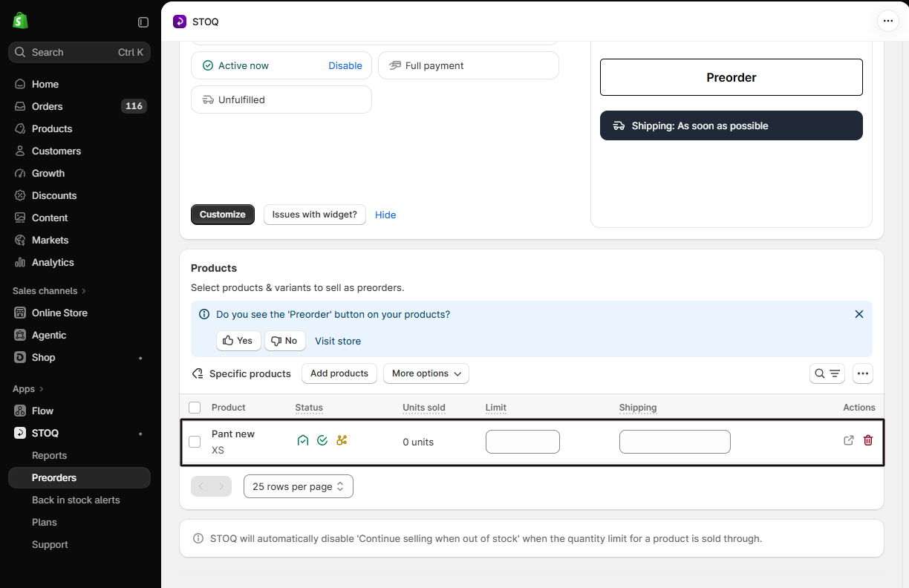Expand the Sales channels section
The width and height of the screenshot is (909, 588).
click(x=49, y=290)
